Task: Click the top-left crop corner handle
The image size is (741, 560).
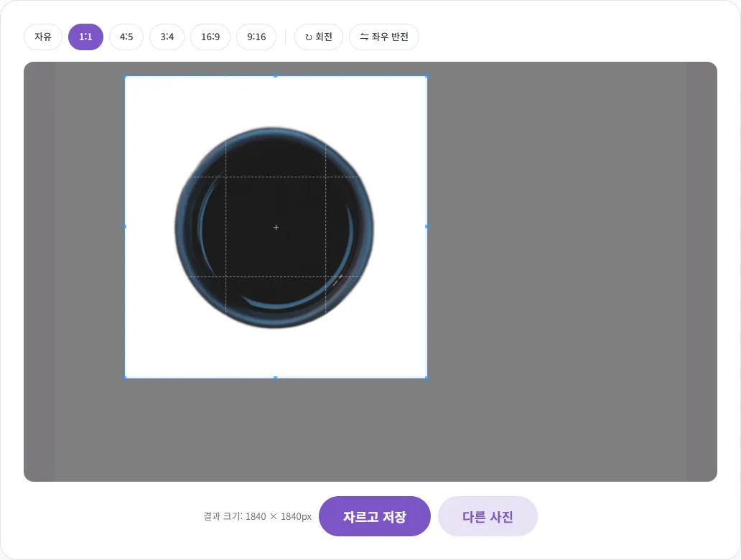Action: (x=125, y=76)
